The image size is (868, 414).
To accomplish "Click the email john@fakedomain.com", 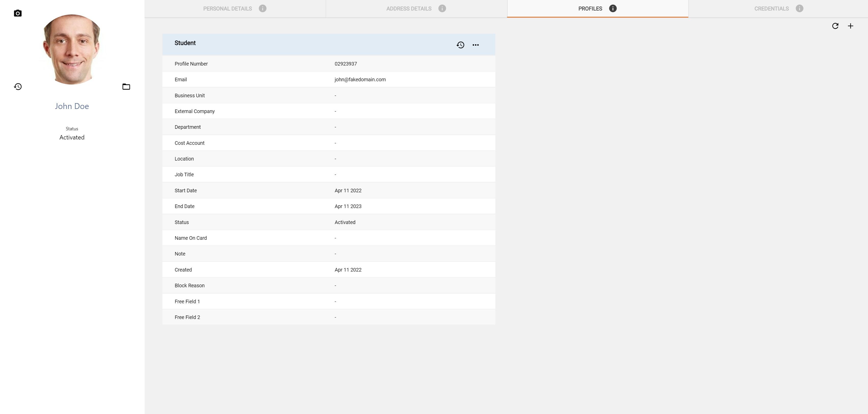I will click(x=360, y=80).
